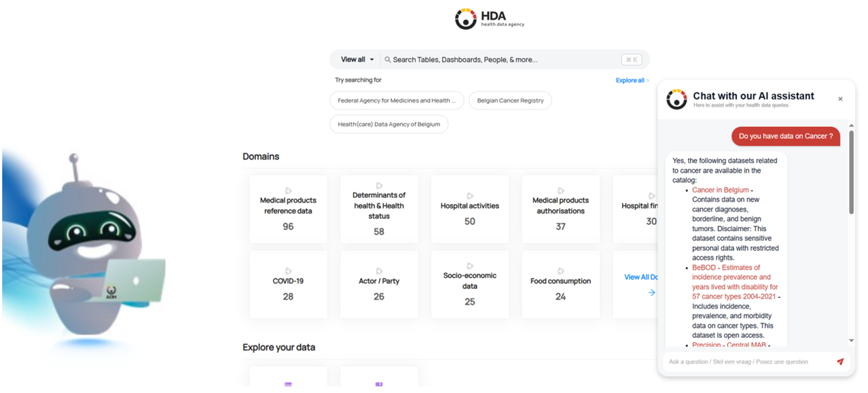Click the Health(care) Data Agency of Belgium chip
Screen dimensions: 868x393
(388, 124)
